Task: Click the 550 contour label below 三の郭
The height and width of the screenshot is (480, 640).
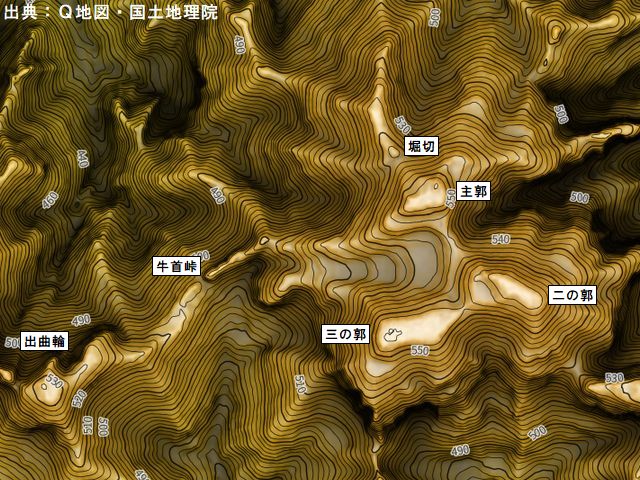Action: [x=420, y=351]
